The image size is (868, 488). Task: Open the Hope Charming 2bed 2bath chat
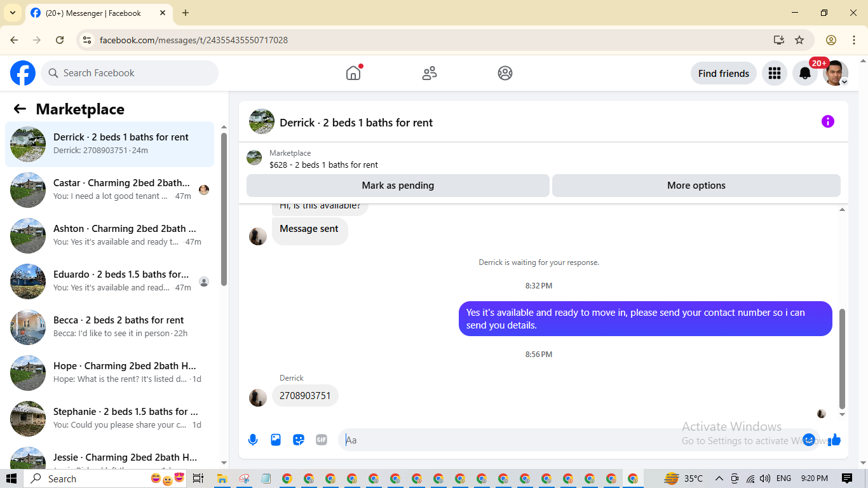pyautogui.click(x=110, y=373)
